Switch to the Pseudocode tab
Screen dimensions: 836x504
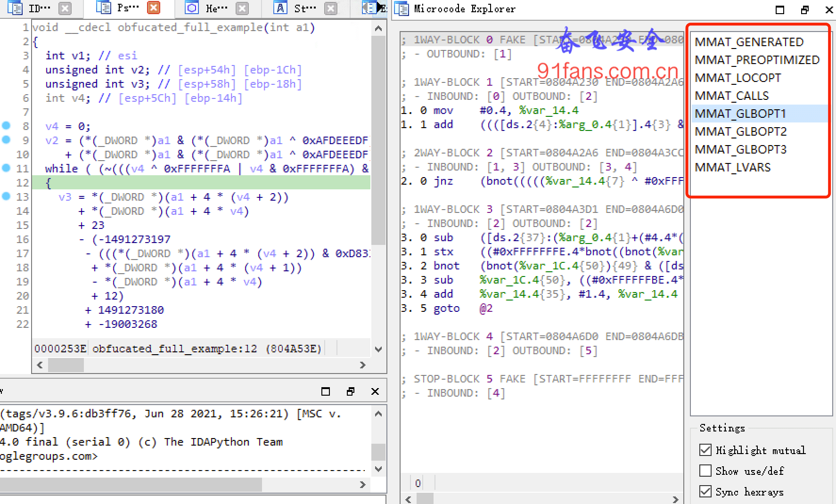pos(128,8)
